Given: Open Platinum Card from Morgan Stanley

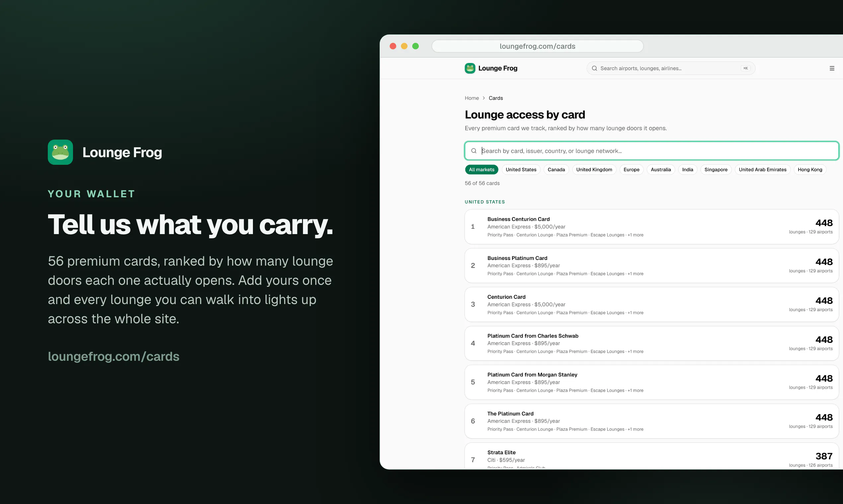Looking at the screenshot, I should 651,382.
